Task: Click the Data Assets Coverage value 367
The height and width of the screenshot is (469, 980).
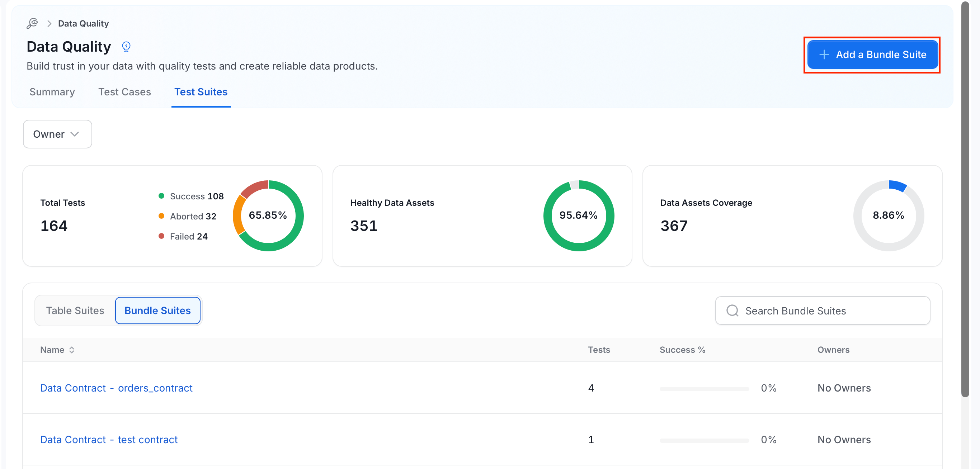Action: pyautogui.click(x=674, y=226)
